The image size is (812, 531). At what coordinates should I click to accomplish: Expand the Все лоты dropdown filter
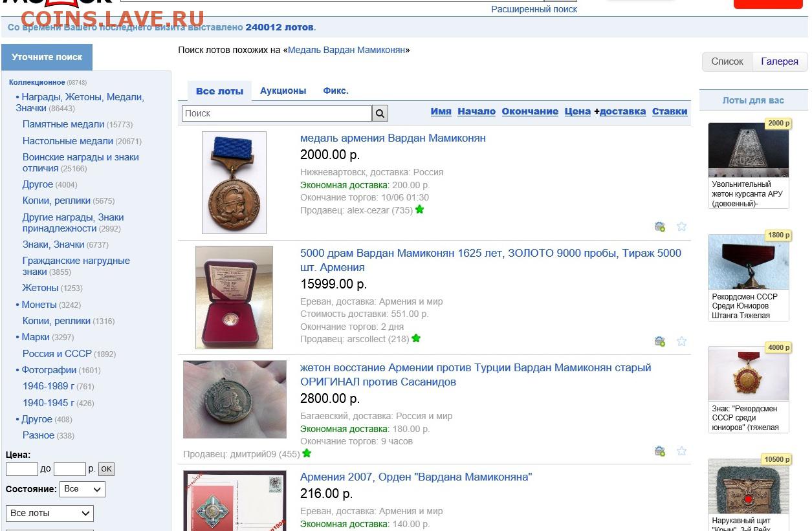pyautogui.click(x=50, y=514)
